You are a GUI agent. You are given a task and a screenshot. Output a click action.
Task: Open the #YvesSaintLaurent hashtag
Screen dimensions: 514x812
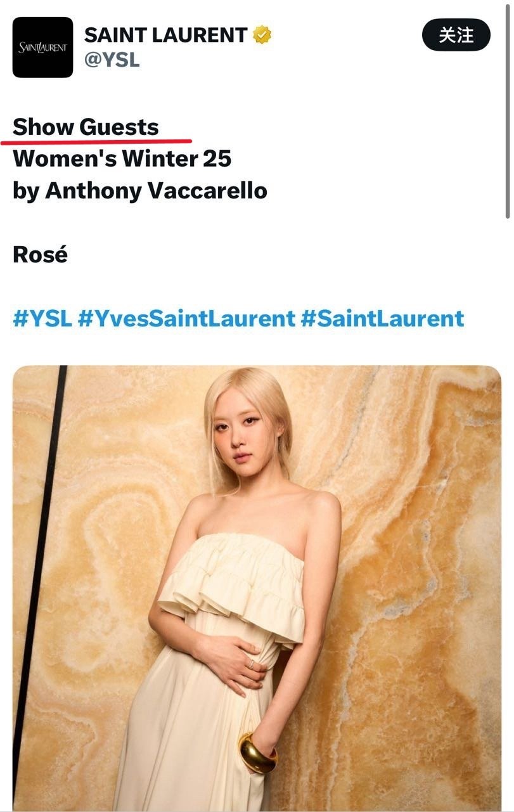(186, 318)
